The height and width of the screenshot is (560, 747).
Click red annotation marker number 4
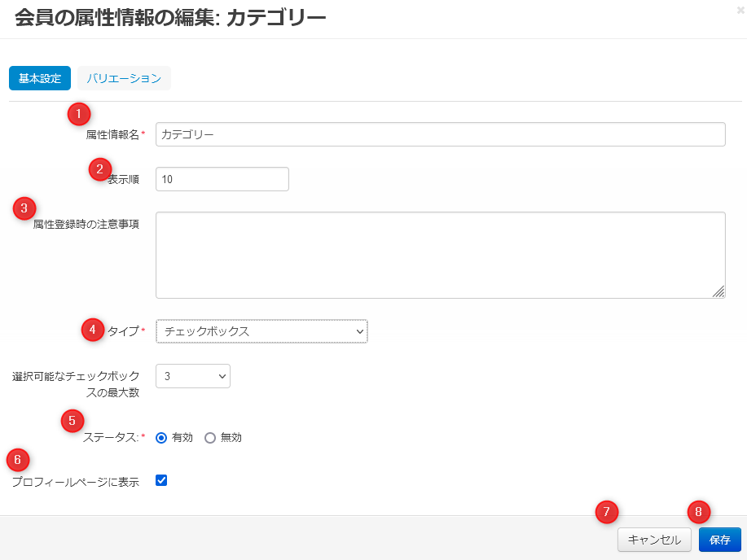click(x=92, y=330)
